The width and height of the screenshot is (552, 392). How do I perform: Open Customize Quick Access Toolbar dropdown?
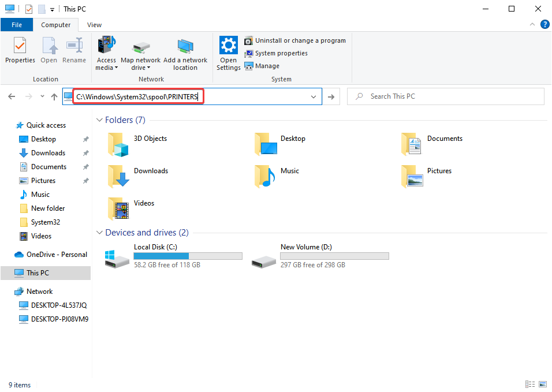pyautogui.click(x=52, y=9)
